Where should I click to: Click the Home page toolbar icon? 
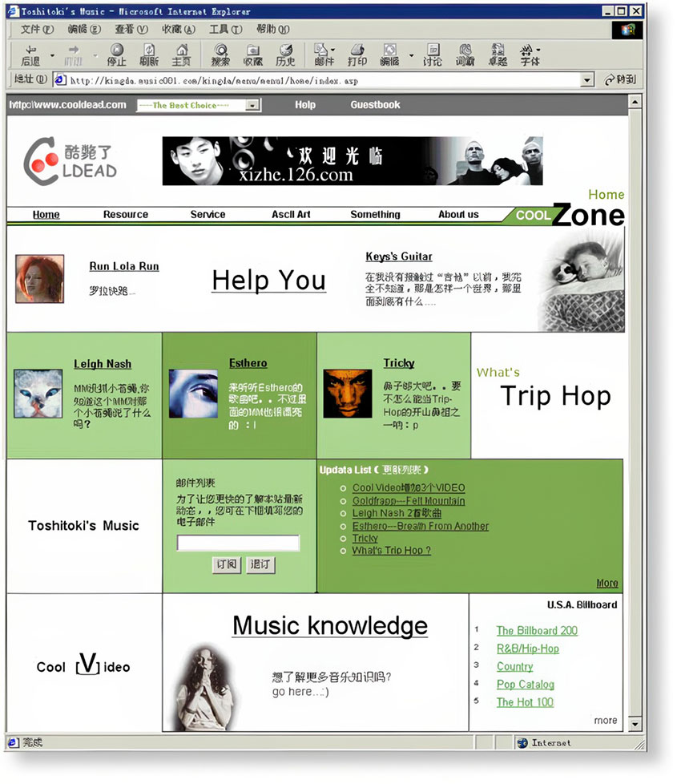[x=181, y=55]
